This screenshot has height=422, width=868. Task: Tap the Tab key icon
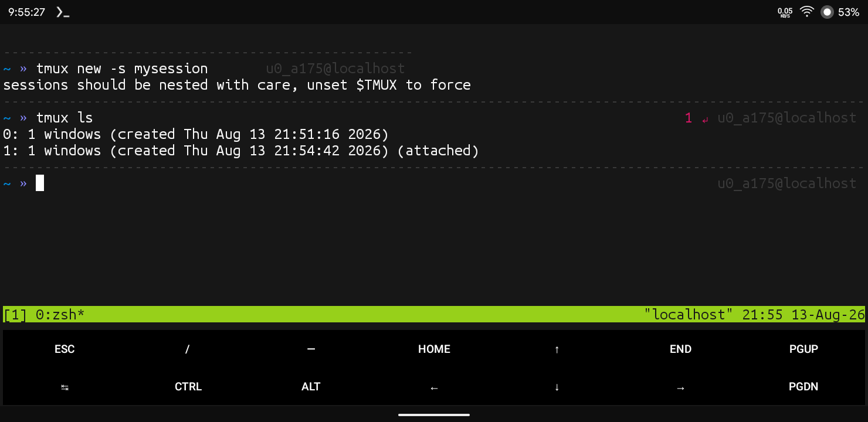(x=65, y=387)
